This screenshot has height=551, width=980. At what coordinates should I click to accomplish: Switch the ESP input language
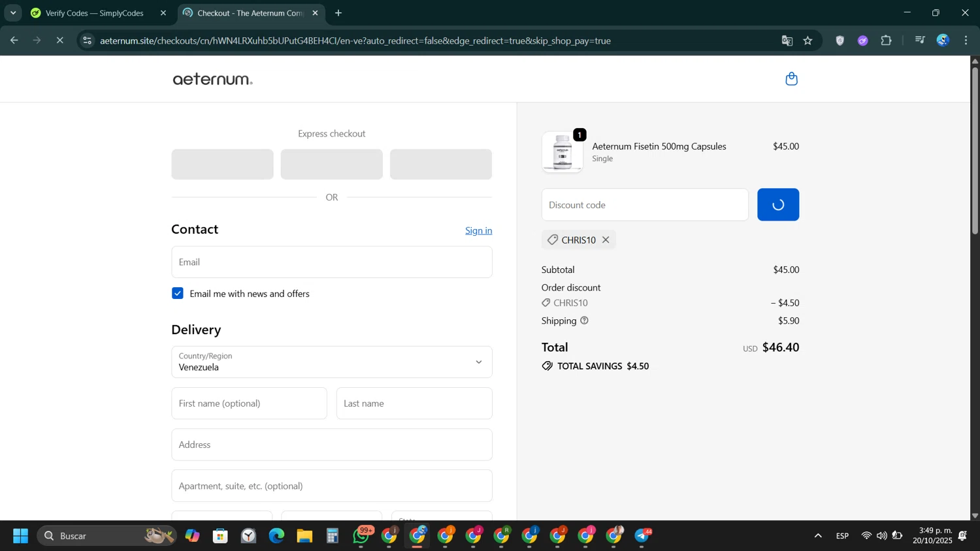click(843, 536)
